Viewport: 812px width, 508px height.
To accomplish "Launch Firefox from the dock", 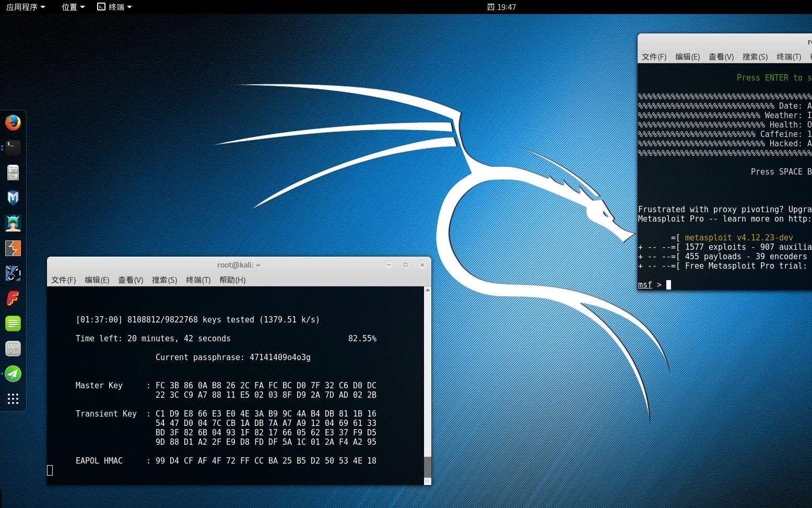I will [x=13, y=123].
